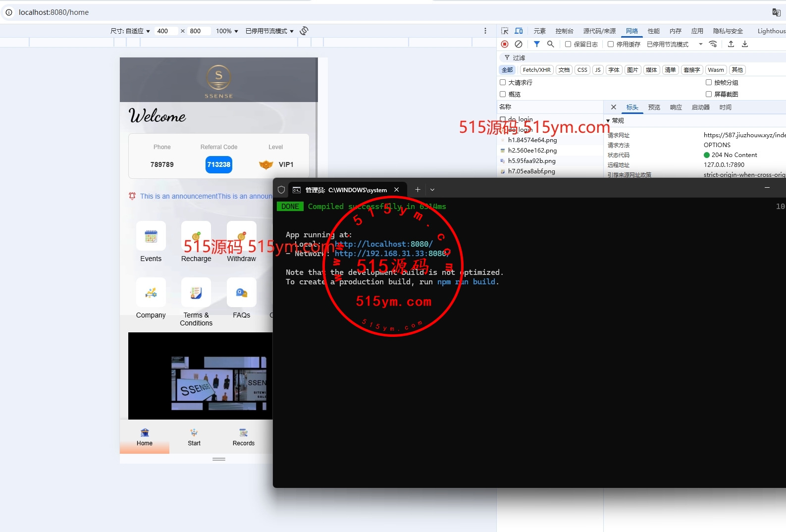Collapse the 常规 section
This screenshot has height=532, width=786.
click(608, 120)
